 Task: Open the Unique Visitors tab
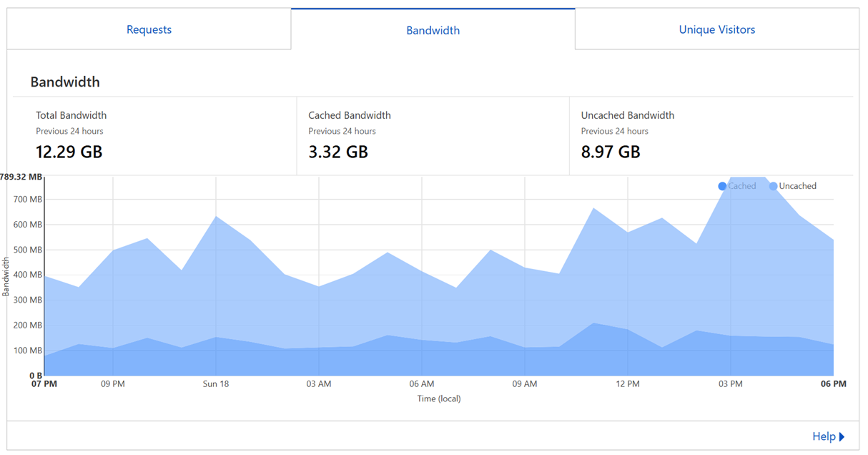click(x=717, y=29)
